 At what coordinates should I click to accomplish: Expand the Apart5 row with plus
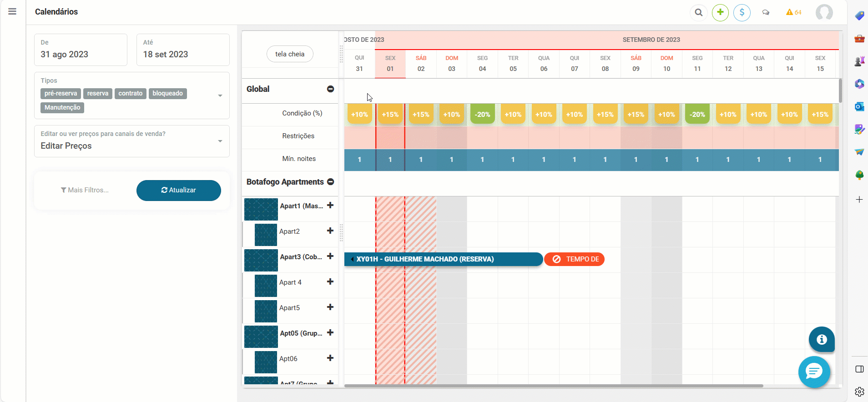point(330,307)
